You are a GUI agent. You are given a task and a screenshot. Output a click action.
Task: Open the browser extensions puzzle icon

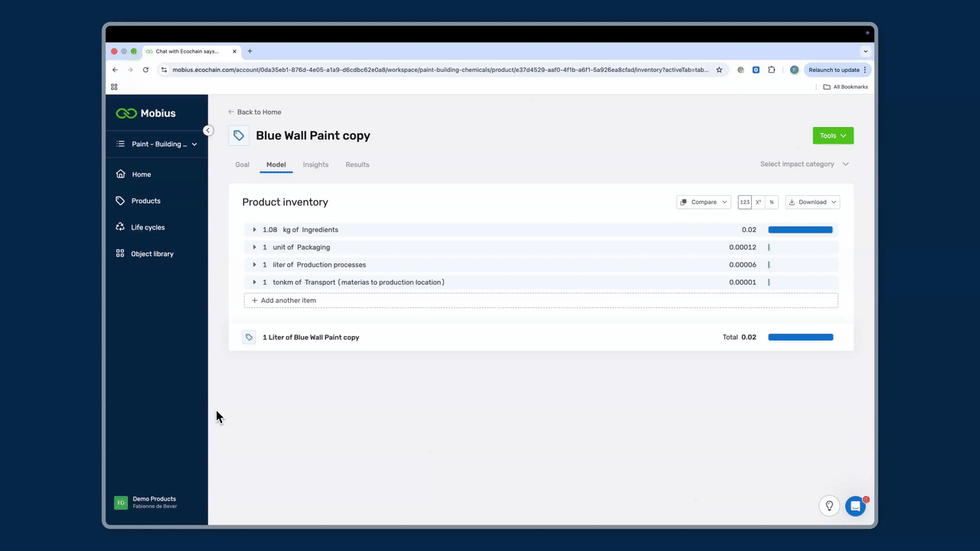click(x=771, y=70)
